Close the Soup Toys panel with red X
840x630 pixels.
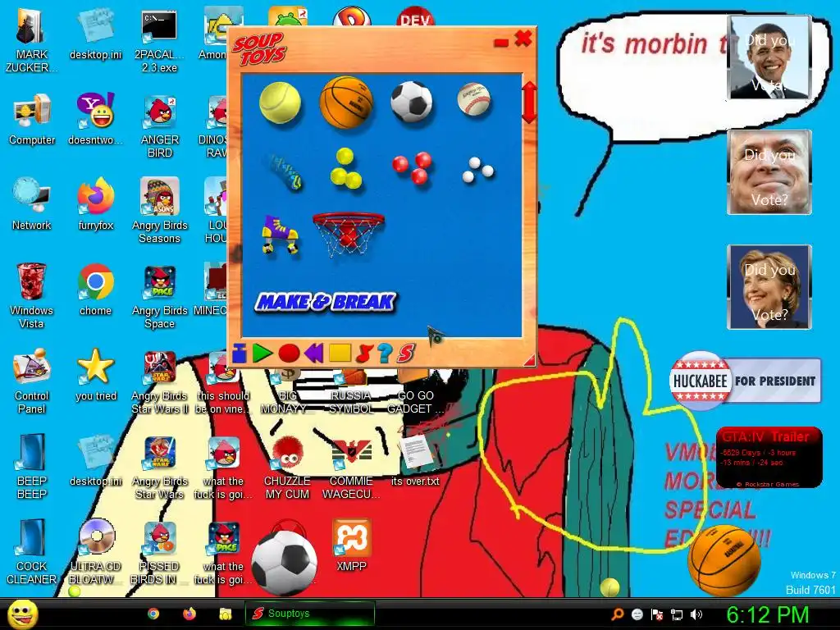click(523, 39)
